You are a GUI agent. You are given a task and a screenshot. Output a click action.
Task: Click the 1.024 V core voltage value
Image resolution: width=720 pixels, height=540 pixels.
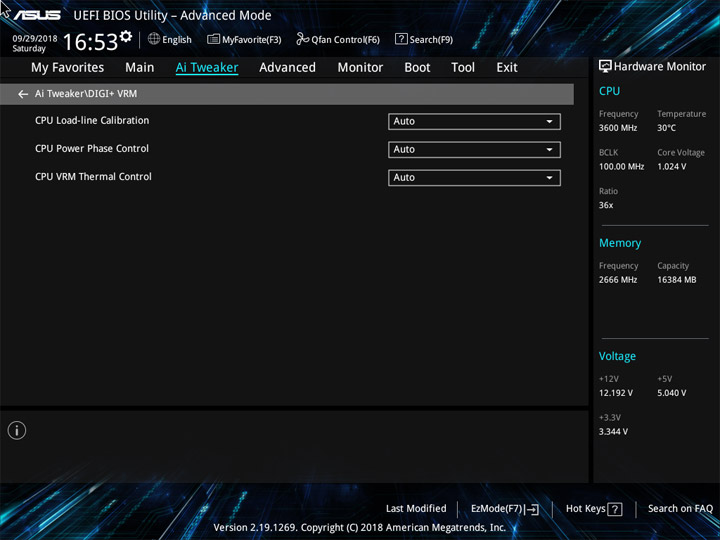[672, 167]
